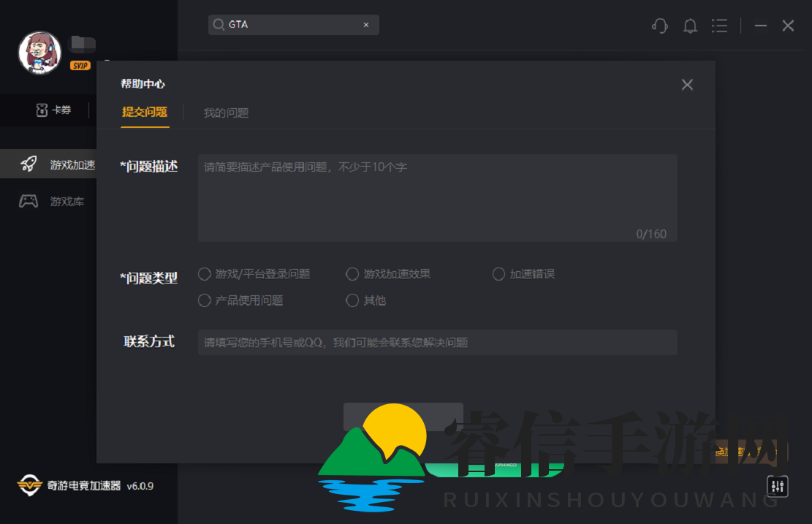
Task: Open 游戏库 via the gamepad icon
Action: pos(29,200)
